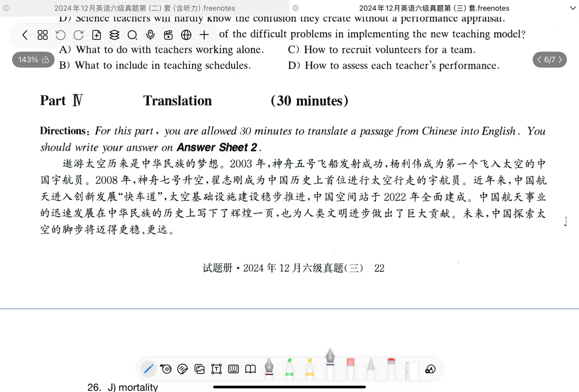Open the media clip icon
Screen dimensions: 579x392
tap(168, 35)
